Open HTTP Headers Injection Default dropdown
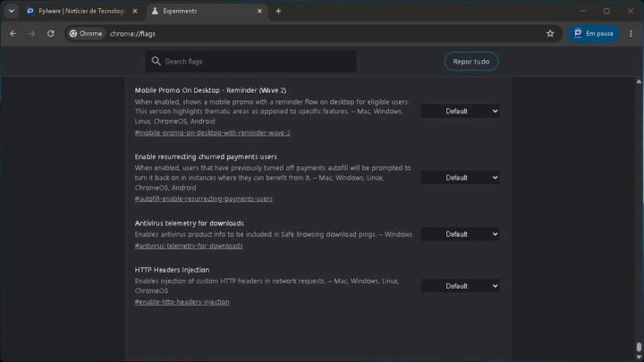The width and height of the screenshot is (644, 362). (460, 286)
